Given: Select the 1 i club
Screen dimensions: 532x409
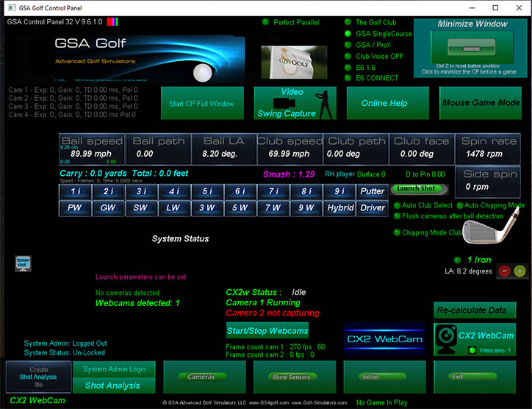Looking at the screenshot, I should click(76, 191).
